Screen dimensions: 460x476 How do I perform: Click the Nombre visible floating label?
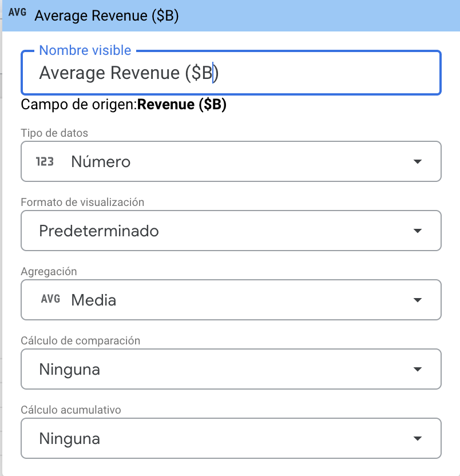coord(85,50)
